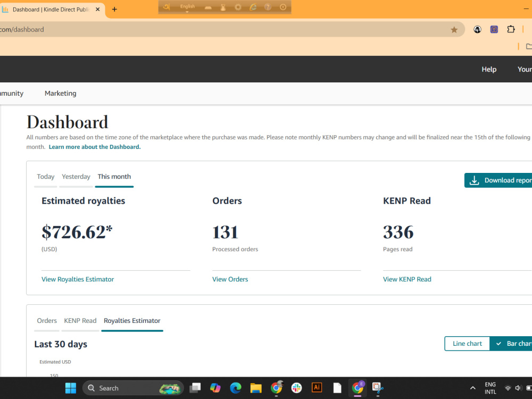Switch to the Orders chart tab

47,321
